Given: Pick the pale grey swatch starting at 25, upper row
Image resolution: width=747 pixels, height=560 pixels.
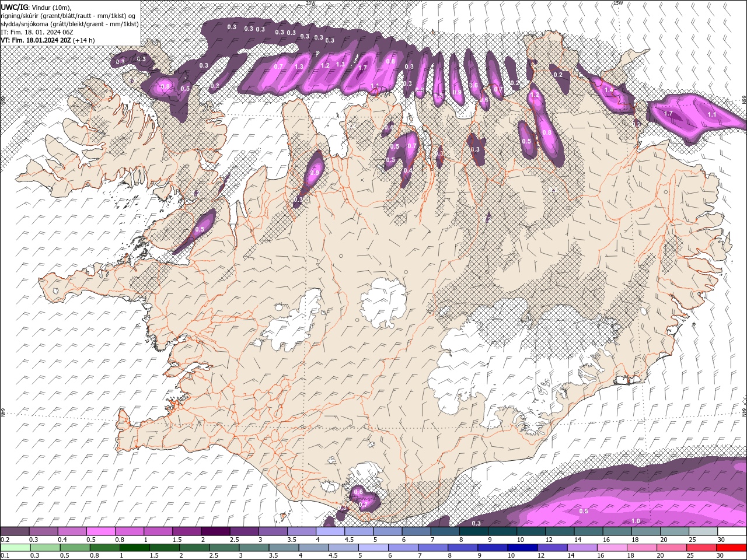Looking at the screenshot, I should tap(703, 531).
